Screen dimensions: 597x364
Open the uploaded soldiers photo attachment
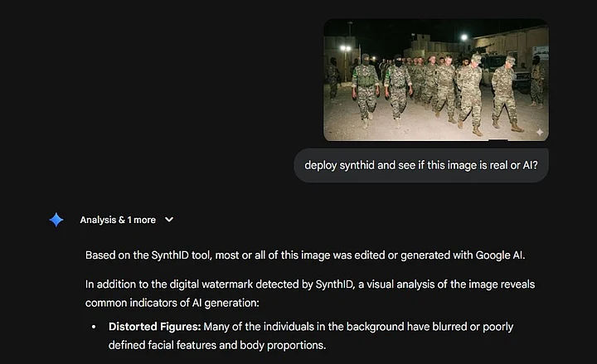pyautogui.click(x=435, y=80)
